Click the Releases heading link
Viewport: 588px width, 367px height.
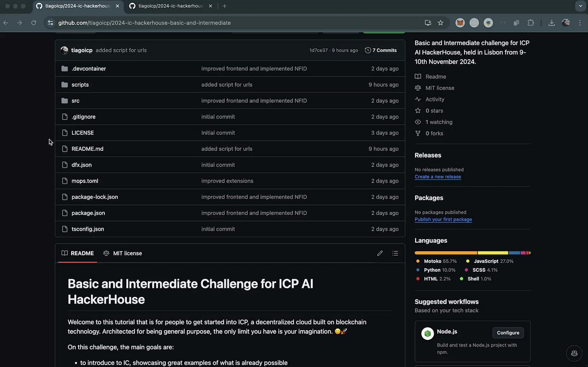428,155
